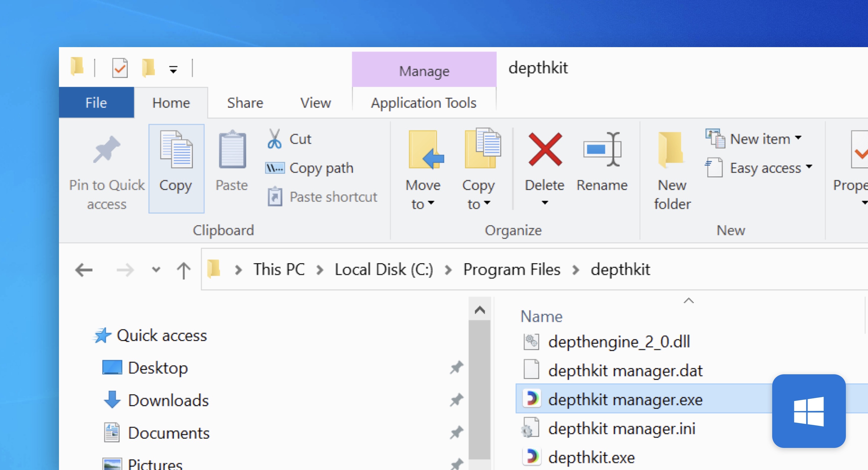Navigate back with the left arrow button
The image size is (868, 470).
(84, 270)
